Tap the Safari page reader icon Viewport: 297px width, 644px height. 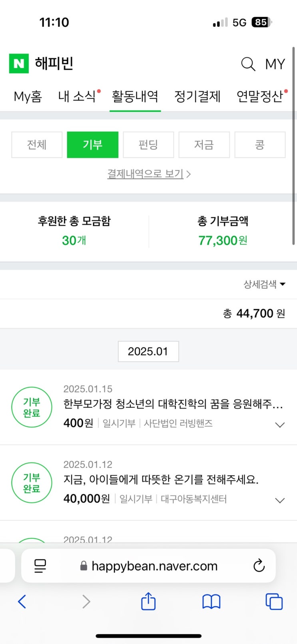pyautogui.click(x=40, y=566)
